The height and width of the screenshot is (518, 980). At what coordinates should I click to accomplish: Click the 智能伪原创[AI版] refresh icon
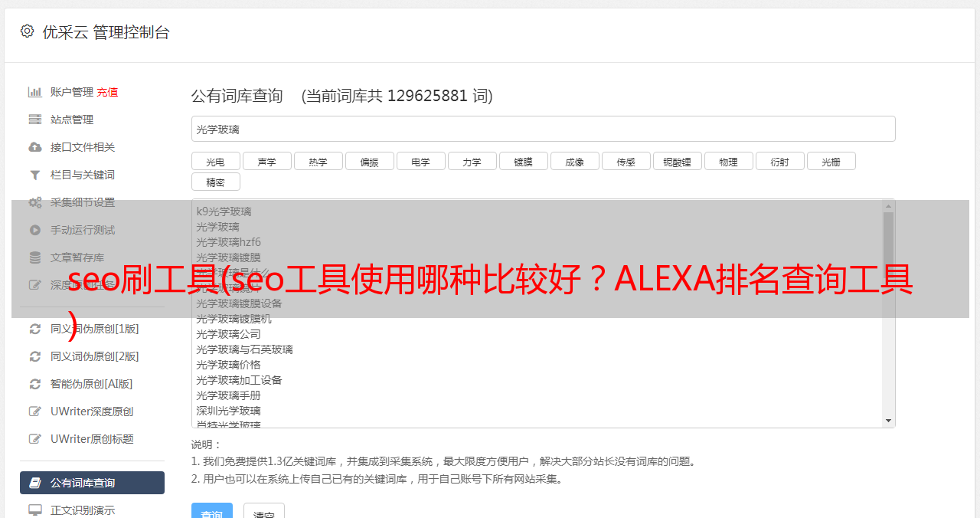[34, 384]
